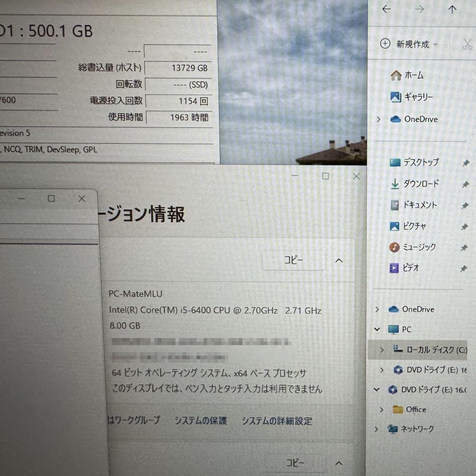
Task: Select ローカル ディスク (C:)
Action: 430,350
